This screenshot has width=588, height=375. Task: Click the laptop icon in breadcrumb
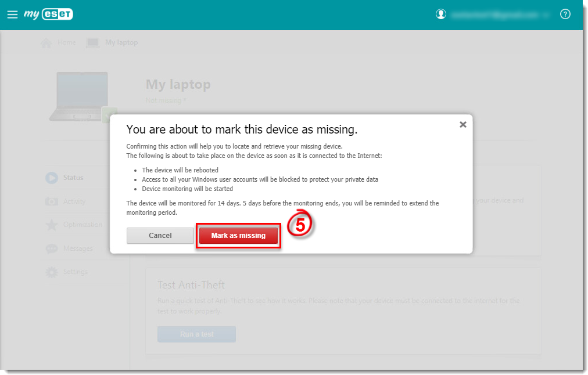(x=92, y=43)
